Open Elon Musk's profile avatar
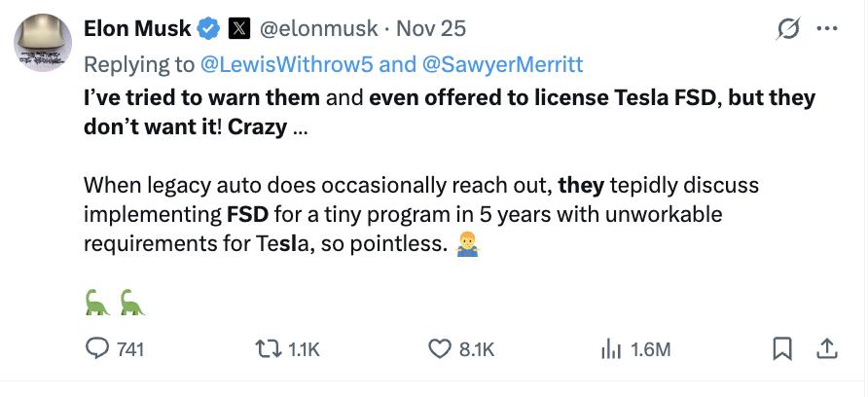The image size is (868, 397). pyautogui.click(x=43, y=43)
